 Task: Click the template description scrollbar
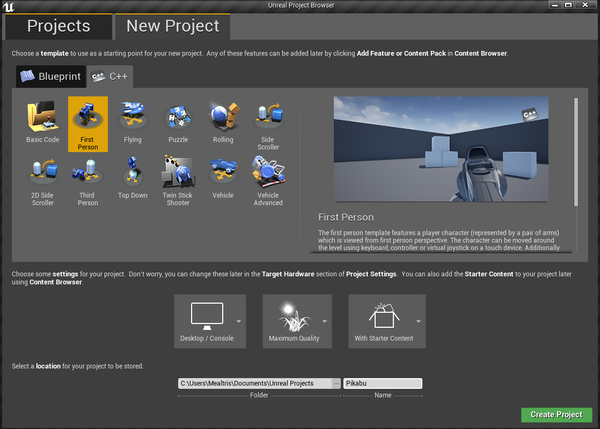[576, 150]
